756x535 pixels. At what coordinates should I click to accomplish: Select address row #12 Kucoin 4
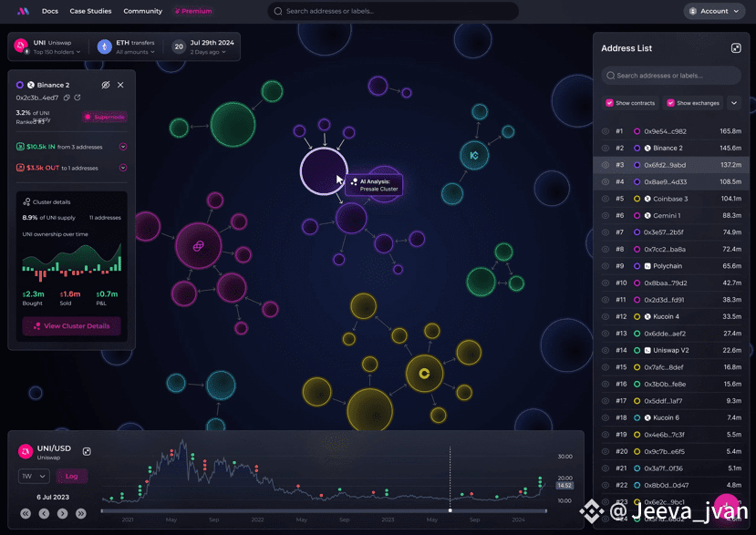[x=670, y=316]
